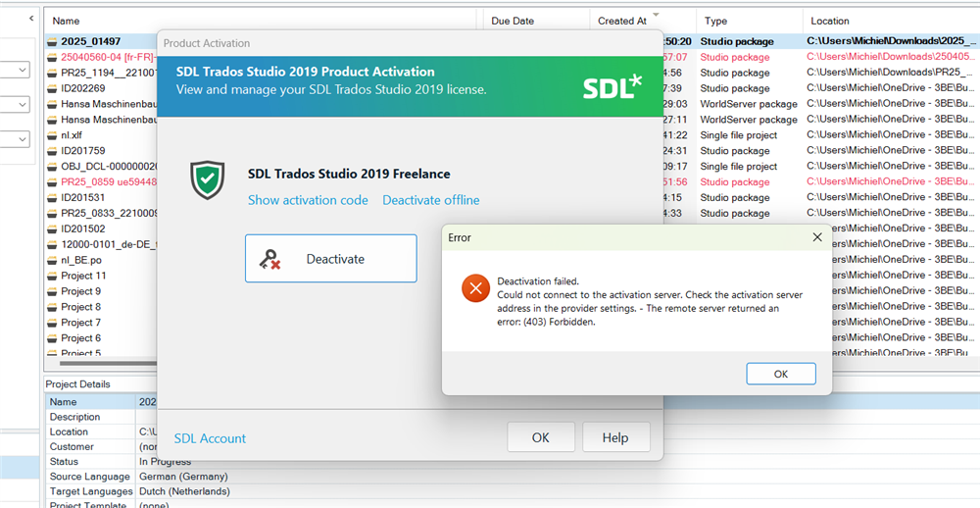Click German (Germany) source language value
The image size is (980, 508).
(184, 477)
